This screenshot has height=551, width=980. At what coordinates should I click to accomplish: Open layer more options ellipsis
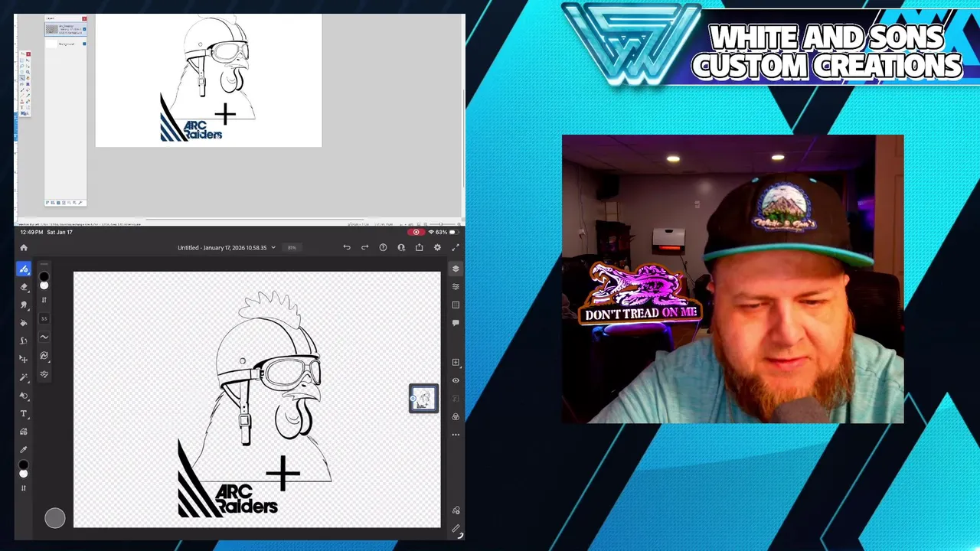[x=456, y=435]
